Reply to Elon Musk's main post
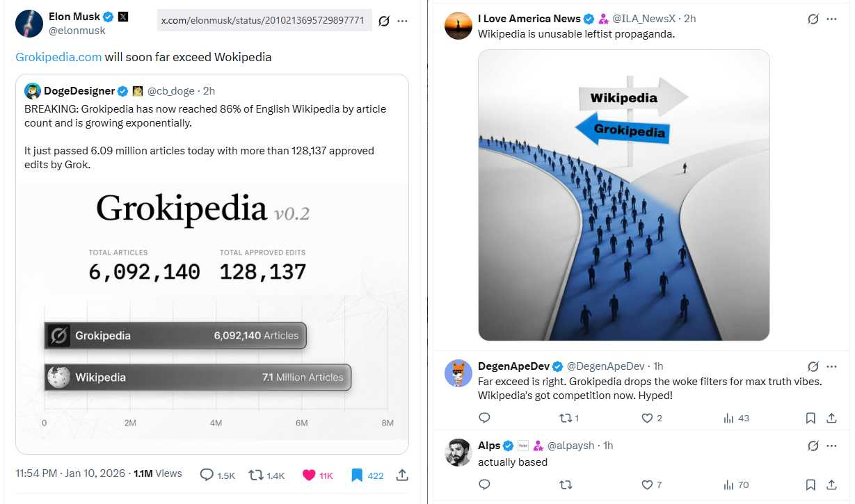 tap(207, 475)
